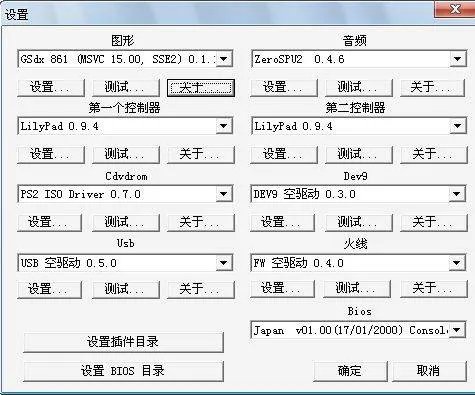Screen dimensions: 475x395
Task: Open the Bios Japan v01.00 dropdown arrow
Action: [457, 330]
